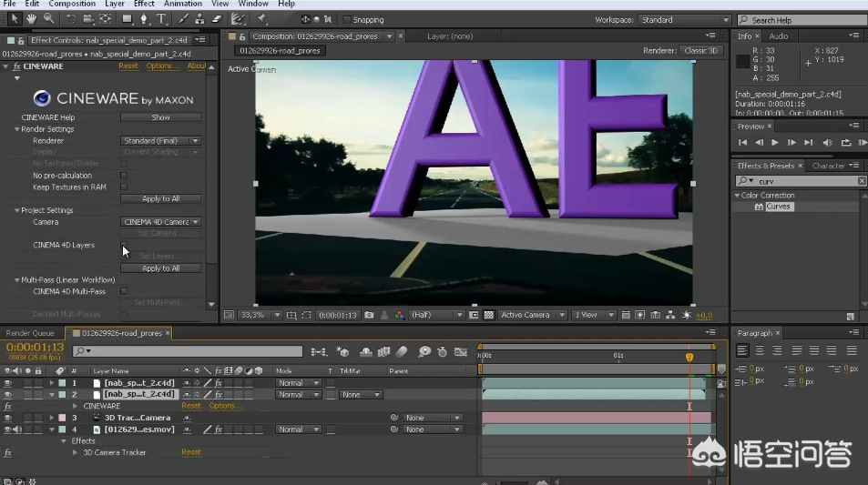868x485 pixels.
Task: Collapse the Render Settings section
Action: coord(16,129)
